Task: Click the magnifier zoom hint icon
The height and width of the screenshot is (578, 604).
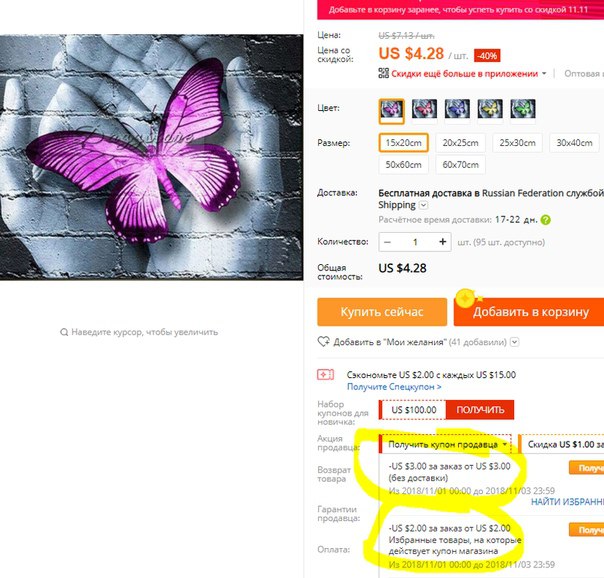Action: pyautogui.click(x=64, y=332)
